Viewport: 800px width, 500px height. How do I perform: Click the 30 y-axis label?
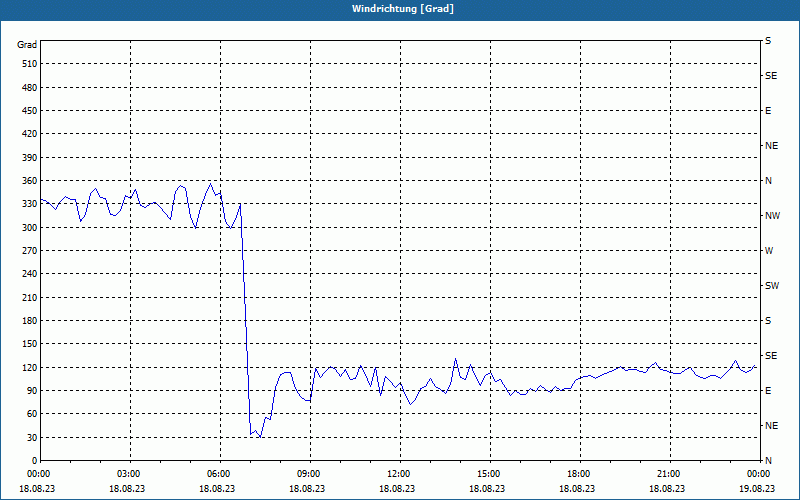[x=31, y=438]
